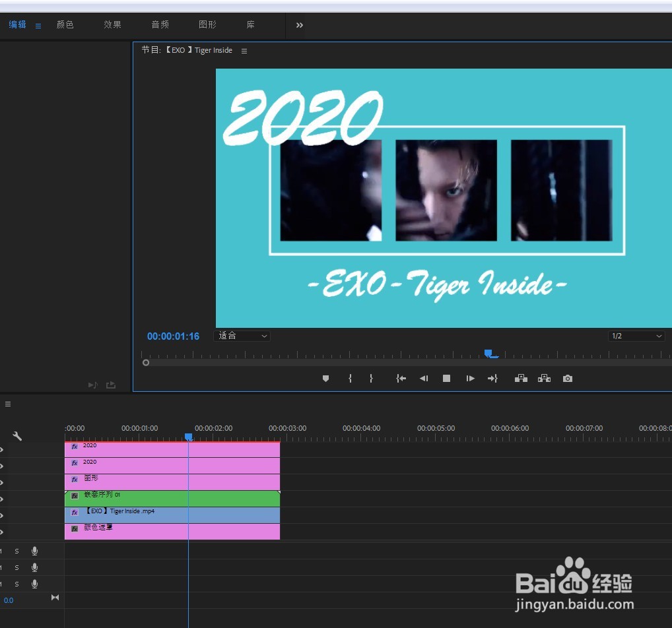The height and width of the screenshot is (628, 672).
Task: Switch to the 颜色 workspace
Action: 65,25
